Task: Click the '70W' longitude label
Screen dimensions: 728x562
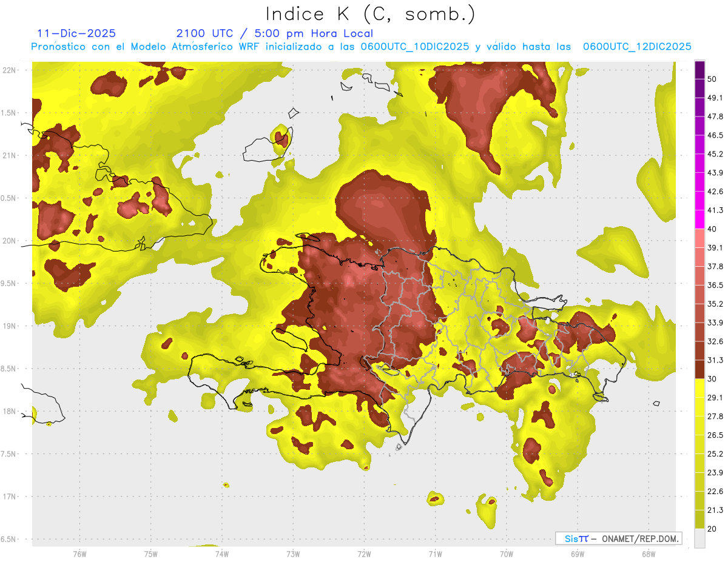Action: pyautogui.click(x=506, y=554)
